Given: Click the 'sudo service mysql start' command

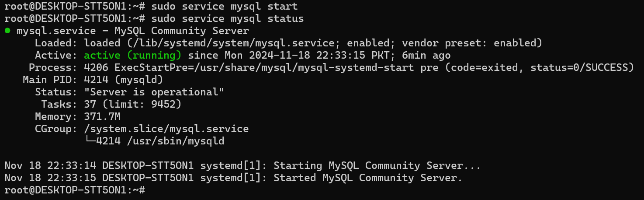Looking at the screenshot, I should [224, 7].
